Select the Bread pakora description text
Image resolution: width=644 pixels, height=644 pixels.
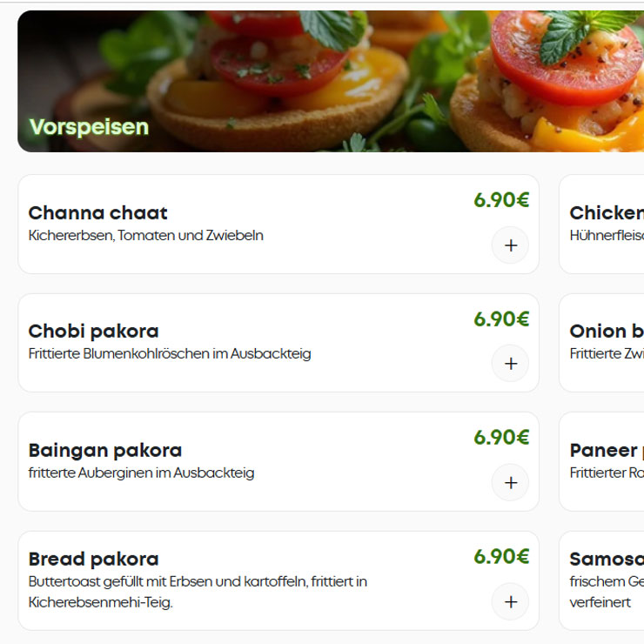(198, 592)
